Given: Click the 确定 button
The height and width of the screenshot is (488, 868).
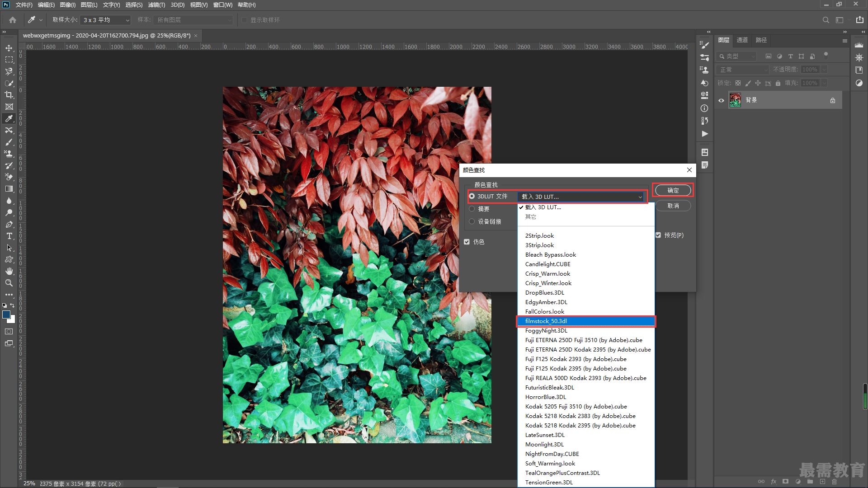Looking at the screenshot, I should (x=673, y=190).
